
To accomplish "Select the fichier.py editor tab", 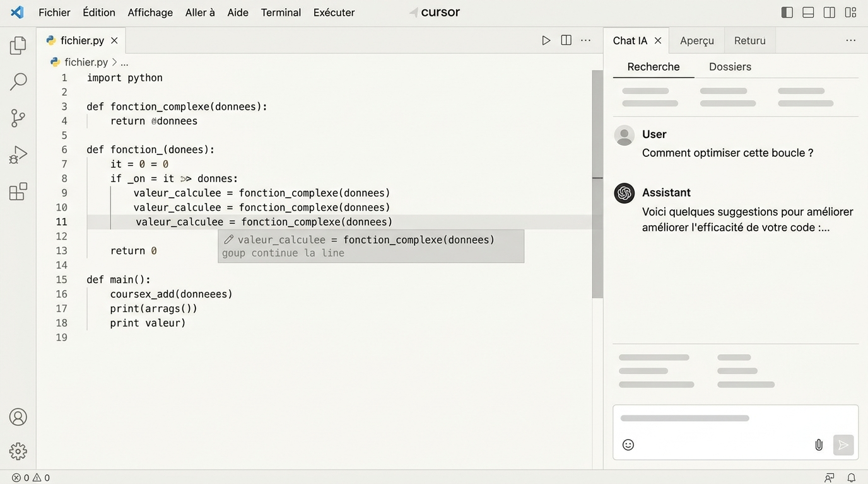I will [81, 40].
